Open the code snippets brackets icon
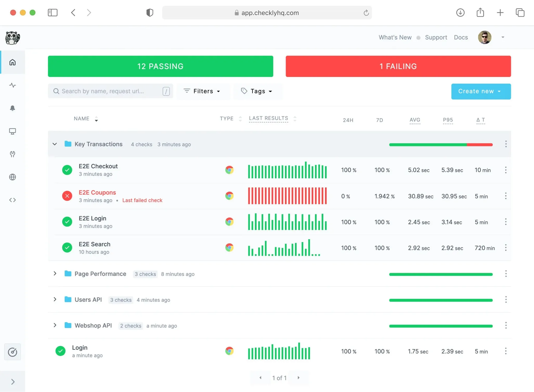This screenshot has height=392, width=534. pyautogui.click(x=12, y=200)
